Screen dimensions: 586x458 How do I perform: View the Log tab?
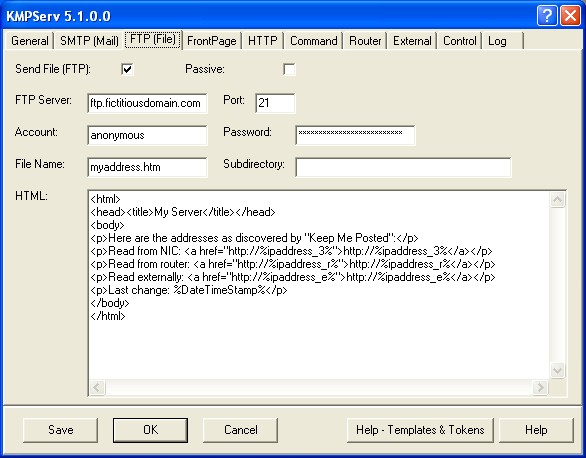tap(503, 41)
